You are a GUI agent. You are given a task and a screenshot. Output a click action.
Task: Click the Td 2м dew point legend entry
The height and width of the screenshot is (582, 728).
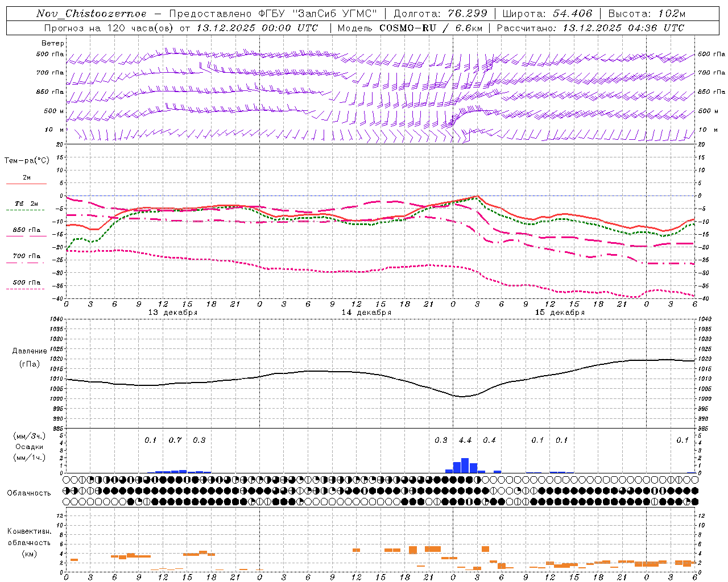(27, 203)
